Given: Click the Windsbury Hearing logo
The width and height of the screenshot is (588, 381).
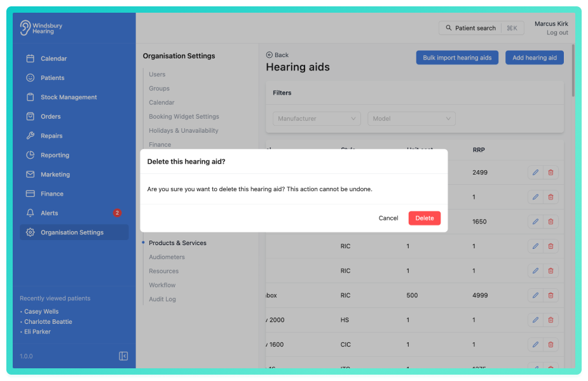Looking at the screenshot, I should click(x=41, y=28).
